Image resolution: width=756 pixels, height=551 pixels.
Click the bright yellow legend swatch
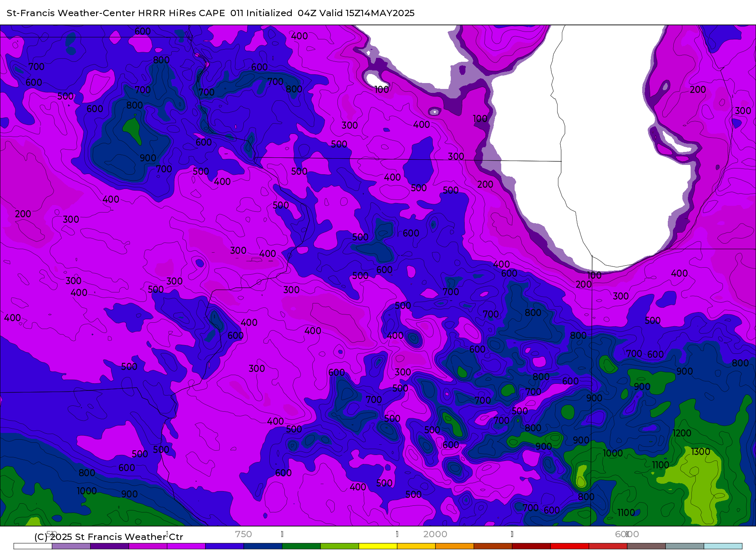pos(378,546)
